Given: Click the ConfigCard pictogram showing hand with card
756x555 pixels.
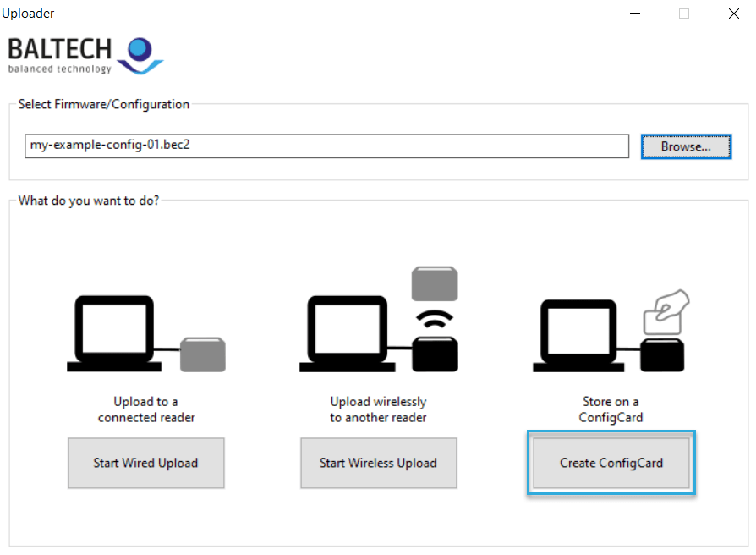Looking at the screenshot, I should pos(611,330).
